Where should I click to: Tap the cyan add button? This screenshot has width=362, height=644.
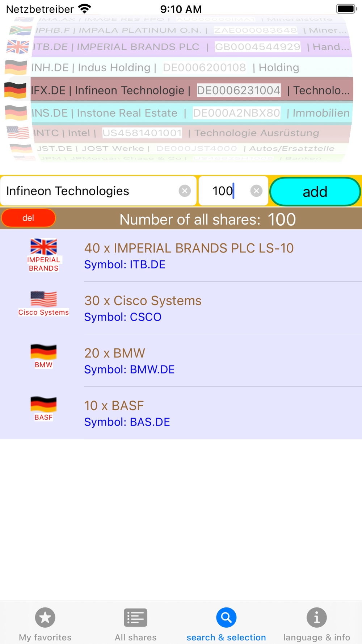point(315,192)
